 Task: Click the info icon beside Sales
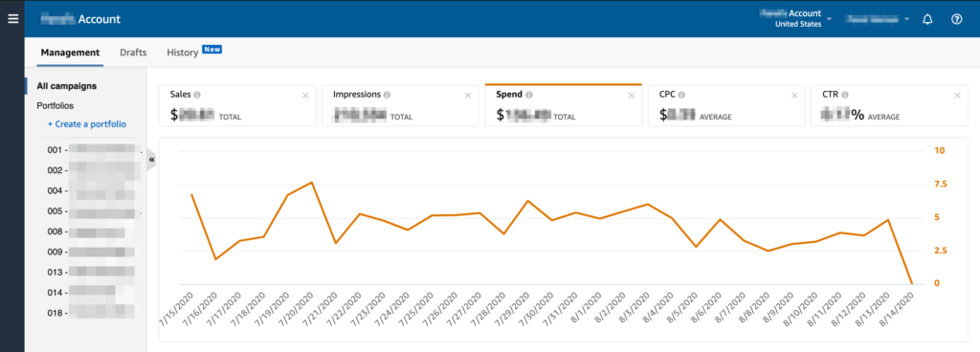click(197, 96)
